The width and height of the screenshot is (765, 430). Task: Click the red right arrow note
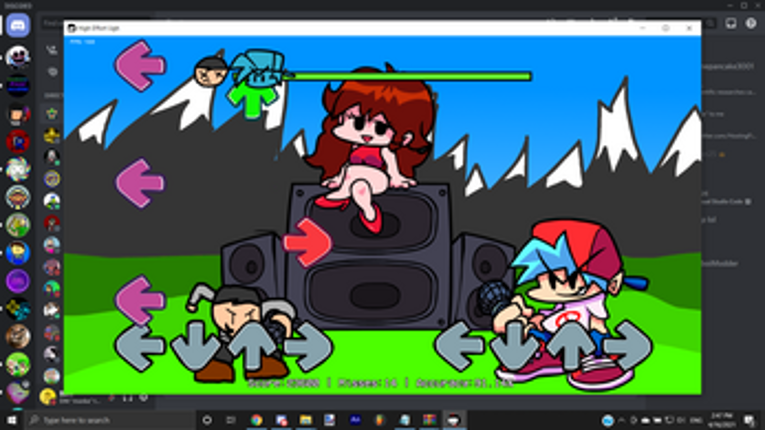click(307, 243)
